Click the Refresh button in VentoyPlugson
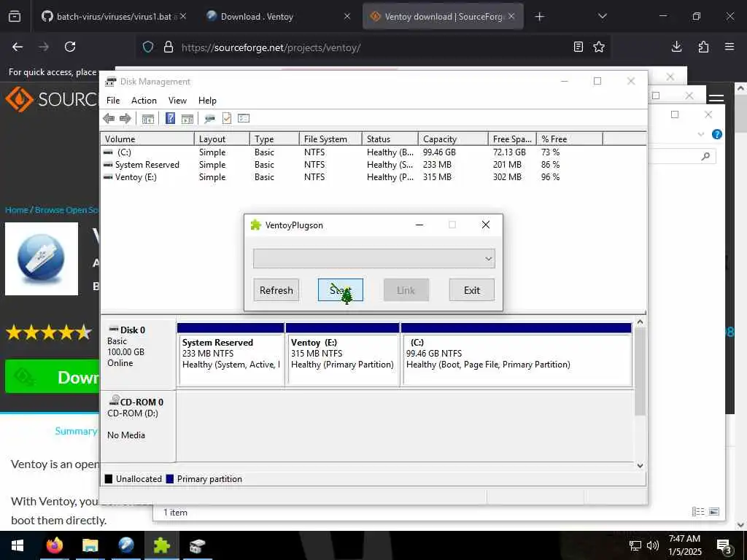 coord(276,290)
